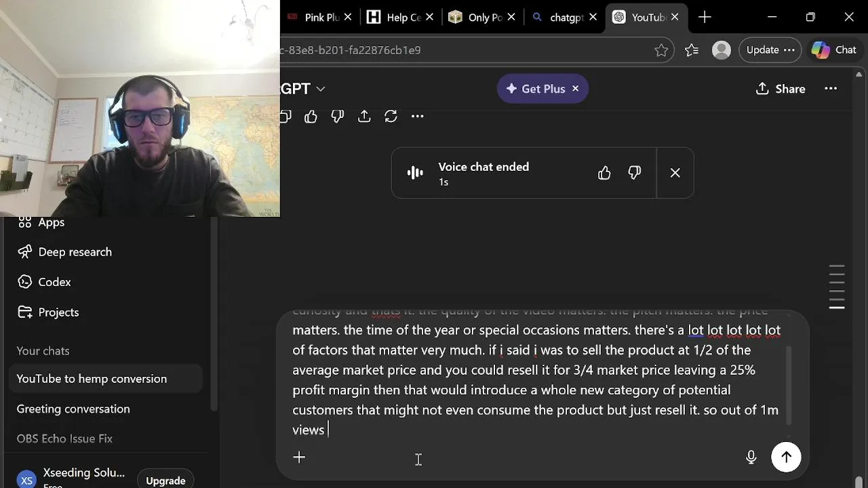Share response via the upload icon
The height and width of the screenshot is (488, 868).
tap(364, 117)
